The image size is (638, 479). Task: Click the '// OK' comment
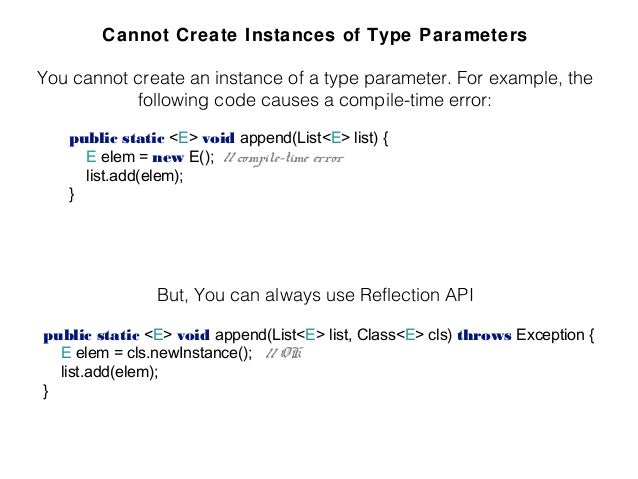point(284,353)
